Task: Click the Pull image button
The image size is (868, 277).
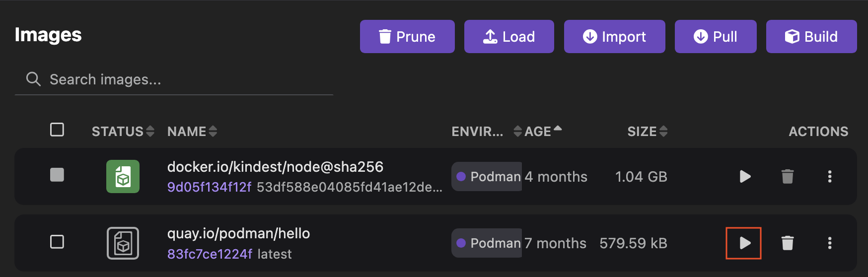Action: click(x=715, y=36)
